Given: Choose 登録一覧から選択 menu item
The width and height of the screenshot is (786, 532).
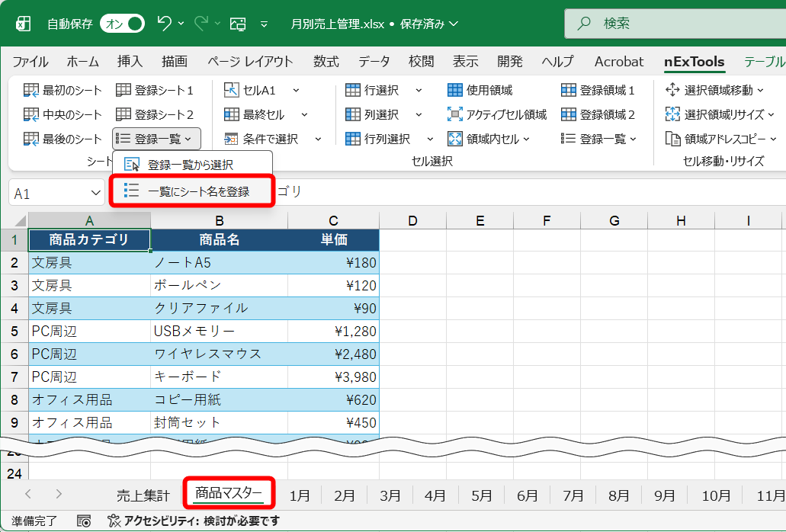Looking at the screenshot, I should coord(192,165).
